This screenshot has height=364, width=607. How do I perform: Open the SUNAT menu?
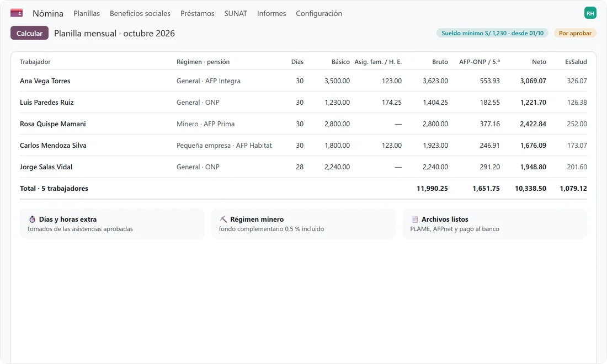tap(236, 14)
